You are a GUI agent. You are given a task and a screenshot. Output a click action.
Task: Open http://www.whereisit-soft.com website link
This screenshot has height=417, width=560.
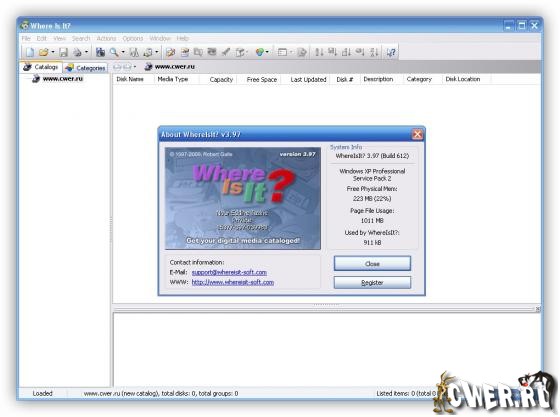click(232, 282)
